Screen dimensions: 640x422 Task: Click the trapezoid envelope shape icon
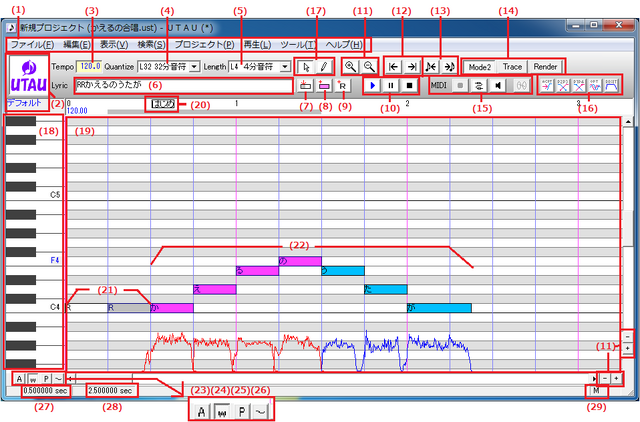click(611, 85)
